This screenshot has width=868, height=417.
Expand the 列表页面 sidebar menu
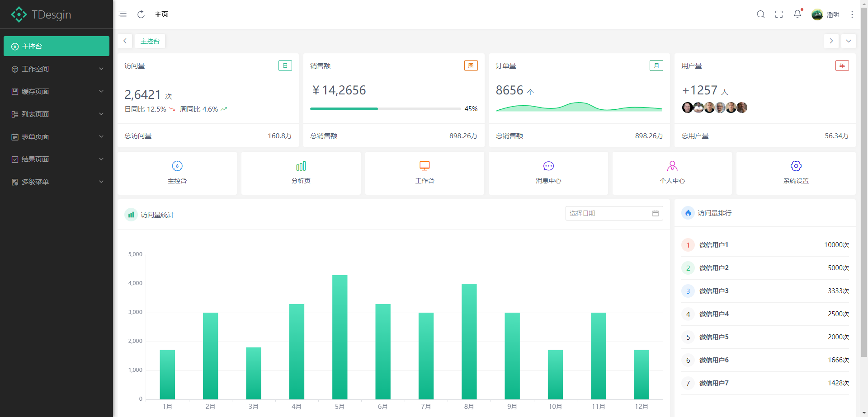click(x=57, y=114)
